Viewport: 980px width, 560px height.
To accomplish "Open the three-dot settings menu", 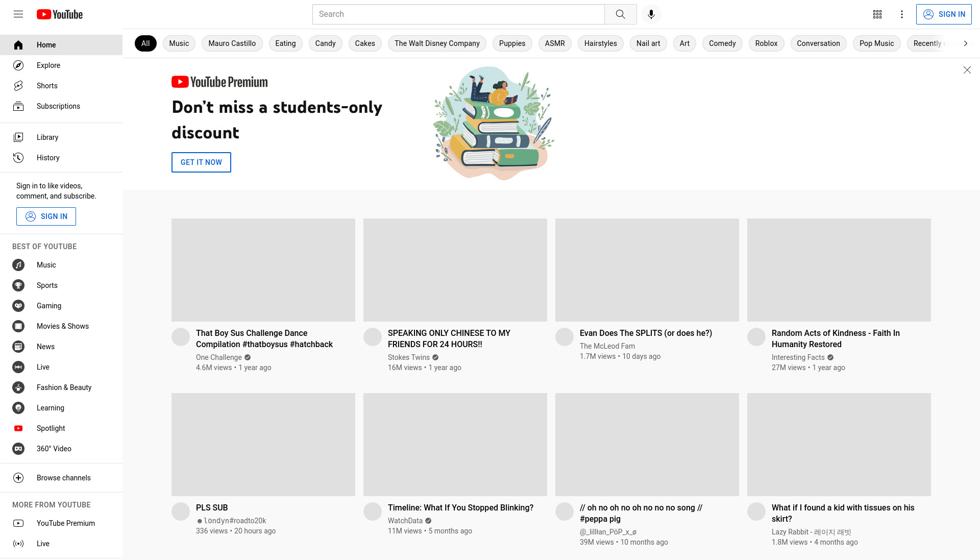I will (901, 14).
